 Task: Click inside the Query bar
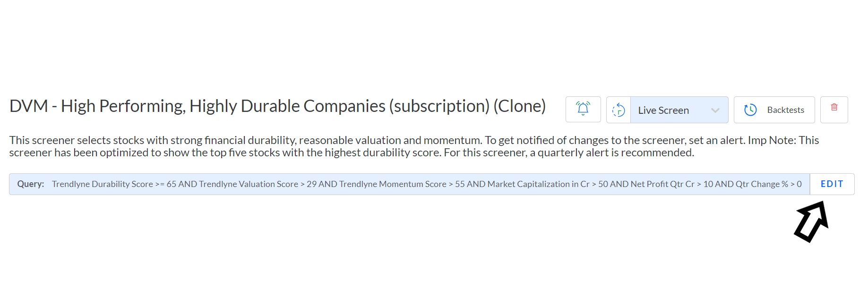409,184
